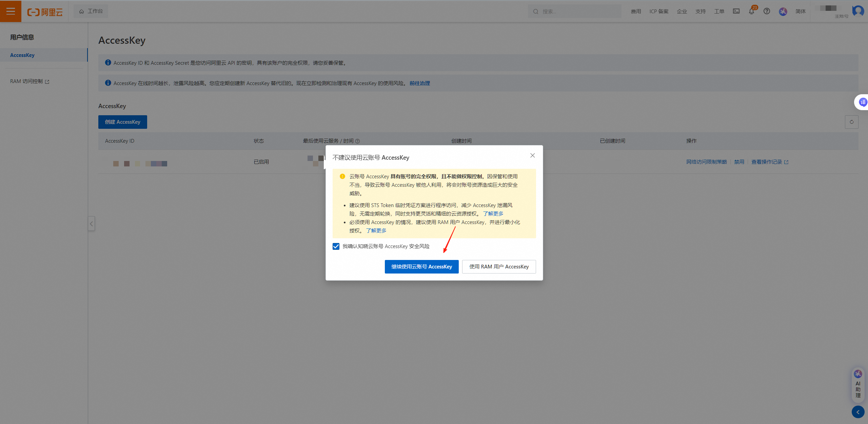Click the 已创建时间 column header
868x424 pixels.
tap(612, 141)
